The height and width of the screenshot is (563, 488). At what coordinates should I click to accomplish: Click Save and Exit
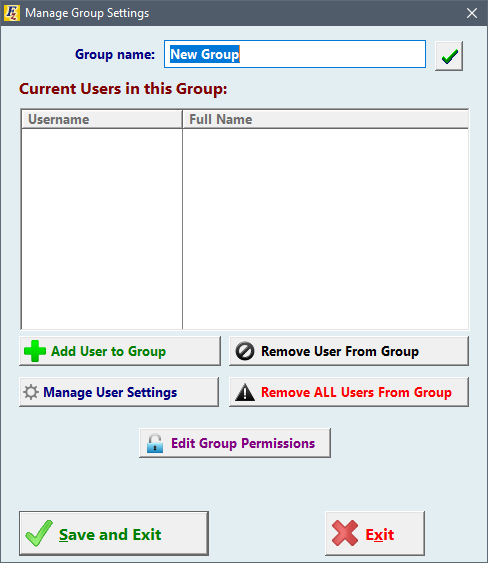pos(114,534)
